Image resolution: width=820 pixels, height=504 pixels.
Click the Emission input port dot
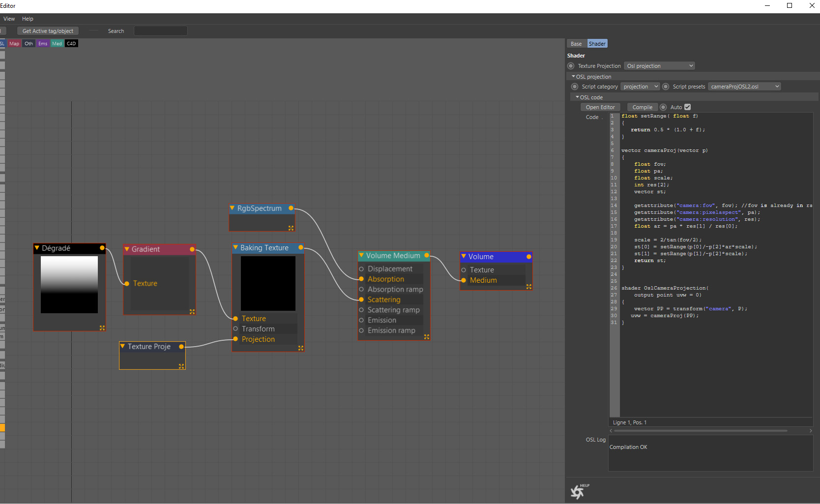coord(361,320)
